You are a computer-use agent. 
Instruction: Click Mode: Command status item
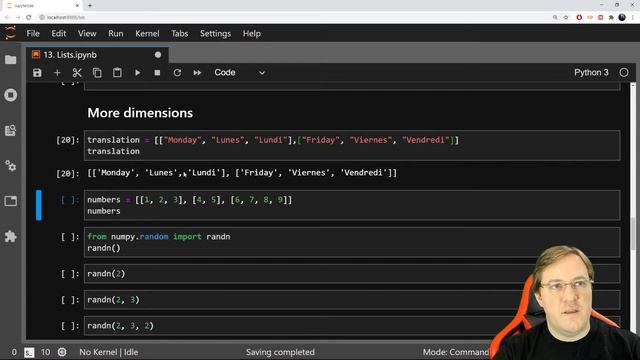[455, 352]
